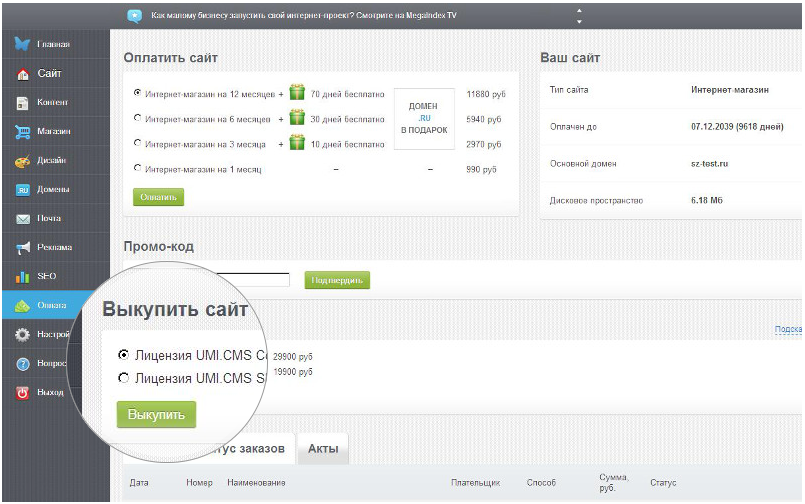Click gift icon for 30 дней бесплатно
The image size is (805, 504).
coord(297,118)
